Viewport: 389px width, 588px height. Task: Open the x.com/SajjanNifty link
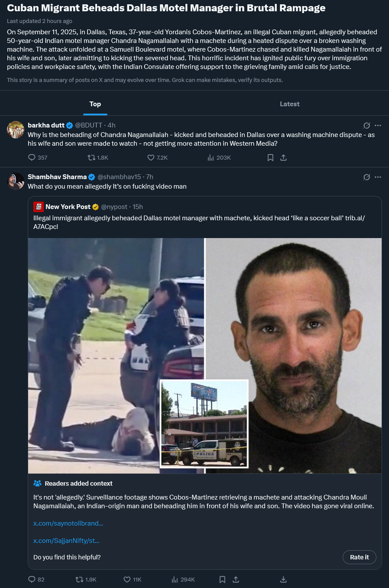66,541
